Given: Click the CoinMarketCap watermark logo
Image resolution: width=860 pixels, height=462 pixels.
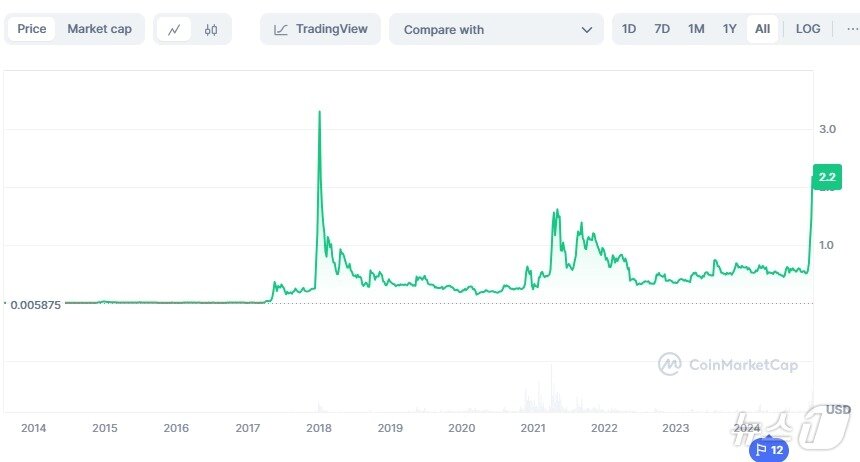Looking at the screenshot, I should point(728,365).
